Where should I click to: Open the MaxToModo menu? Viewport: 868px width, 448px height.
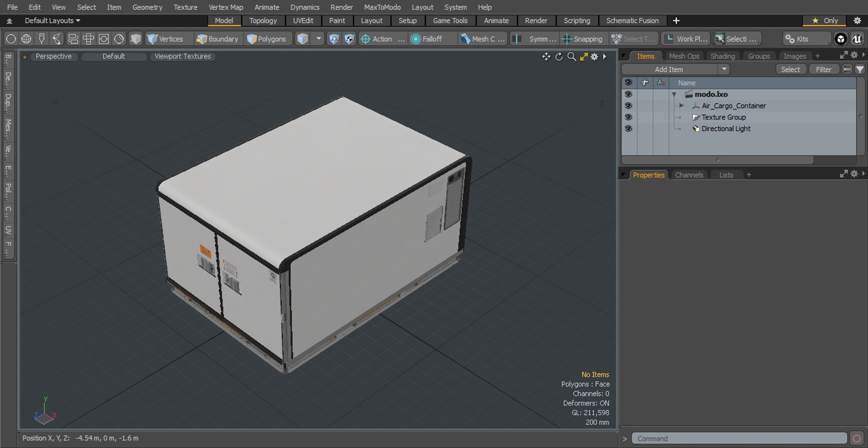click(382, 7)
